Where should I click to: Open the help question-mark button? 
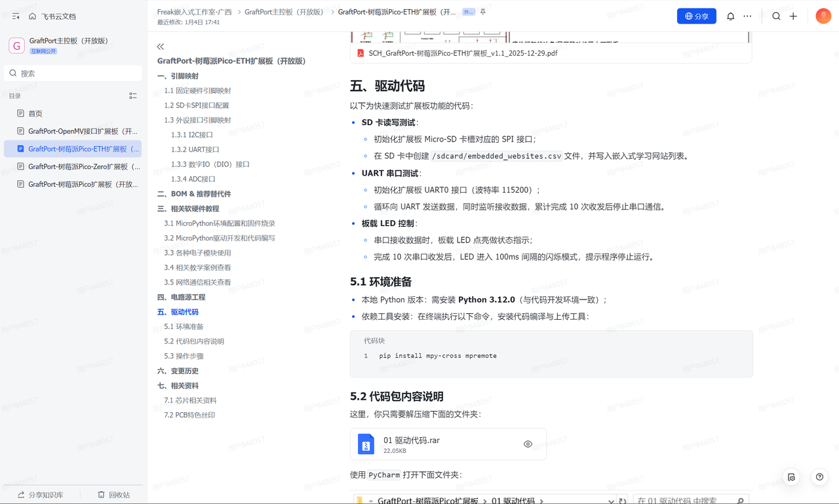[819, 477]
